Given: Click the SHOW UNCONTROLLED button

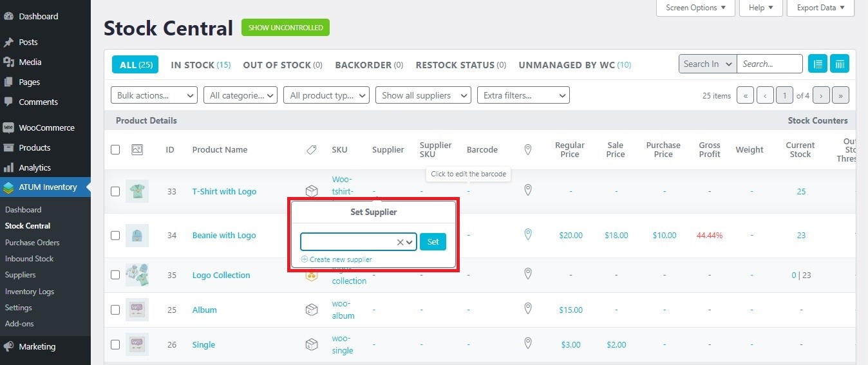Looking at the screenshot, I should 285,28.
